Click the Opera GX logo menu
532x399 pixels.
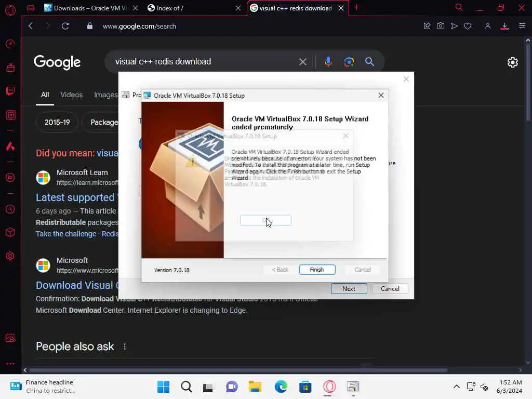point(10,10)
